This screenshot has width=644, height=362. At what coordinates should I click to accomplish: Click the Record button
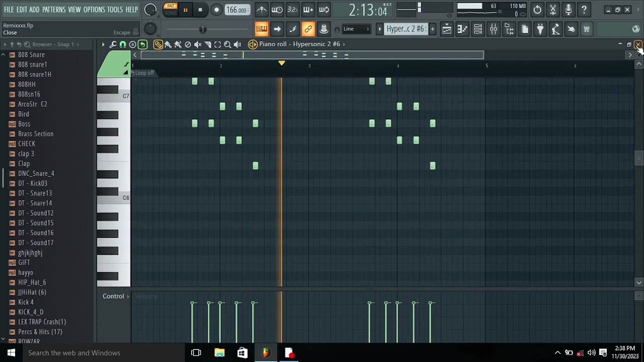click(x=216, y=10)
